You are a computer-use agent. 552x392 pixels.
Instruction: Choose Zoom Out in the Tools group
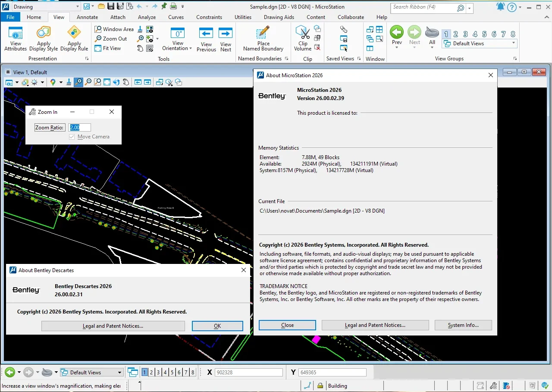click(x=111, y=38)
